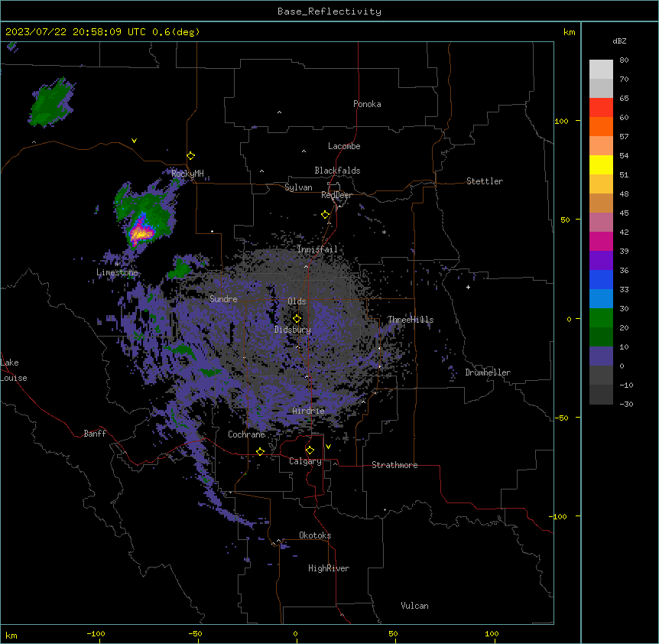The image size is (659, 644).
Task: Click the HighRiver city label
Action: [329, 568]
